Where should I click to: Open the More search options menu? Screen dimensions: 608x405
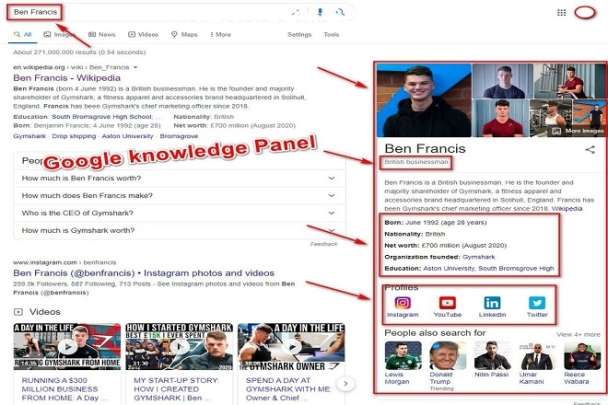point(221,35)
